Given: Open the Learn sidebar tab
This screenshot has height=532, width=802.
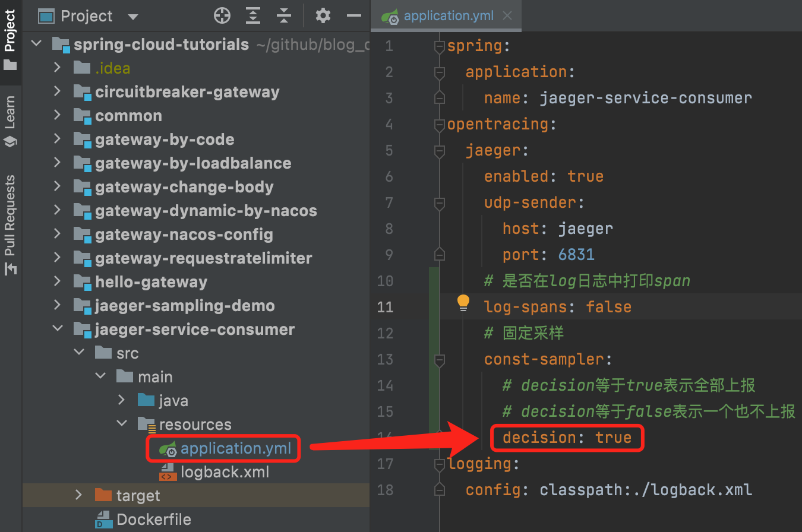Looking at the screenshot, I should tap(10, 122).
